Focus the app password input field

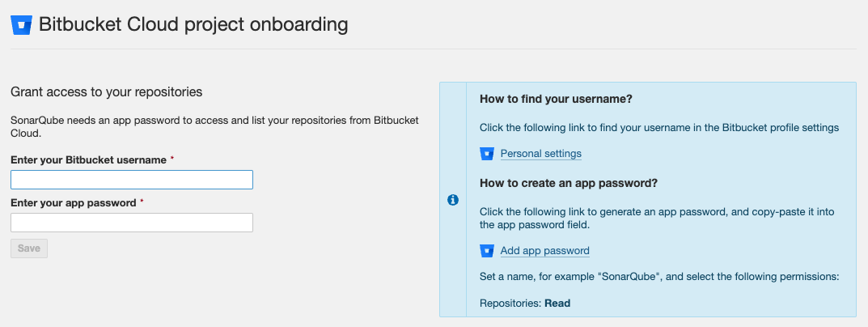[x=132, y=223]
